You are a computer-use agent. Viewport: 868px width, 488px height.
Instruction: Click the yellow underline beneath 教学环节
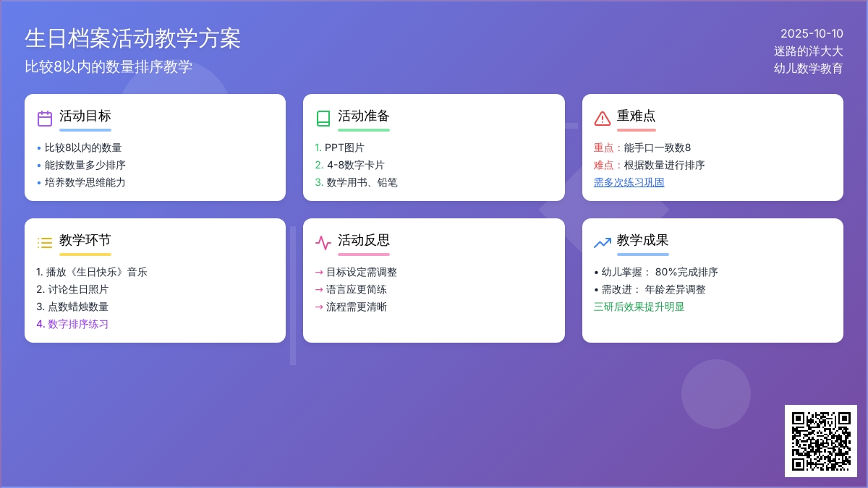[85, 254]
